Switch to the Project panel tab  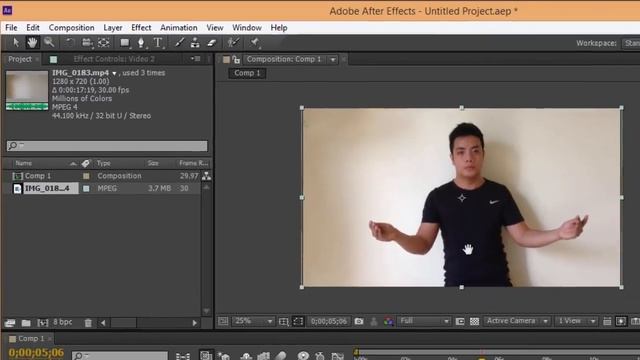click(20, 59)
